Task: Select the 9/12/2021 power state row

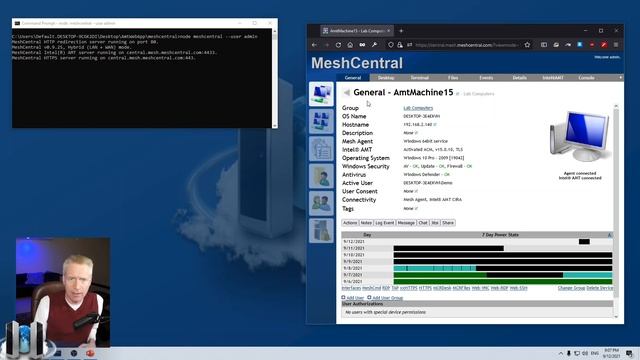Action: (x=477, y=242)
